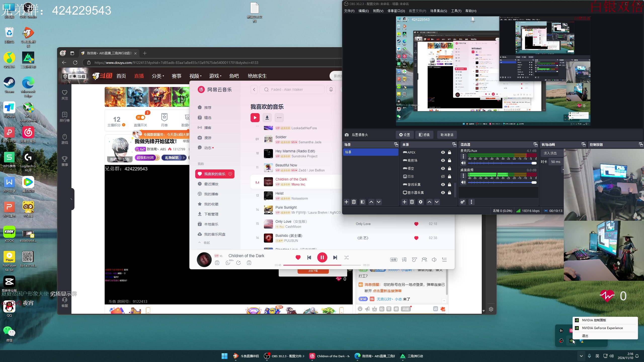The width and height of the screenshot is (644, 362).
Task: Add a new source in OBS
Action: pos(404,202)
